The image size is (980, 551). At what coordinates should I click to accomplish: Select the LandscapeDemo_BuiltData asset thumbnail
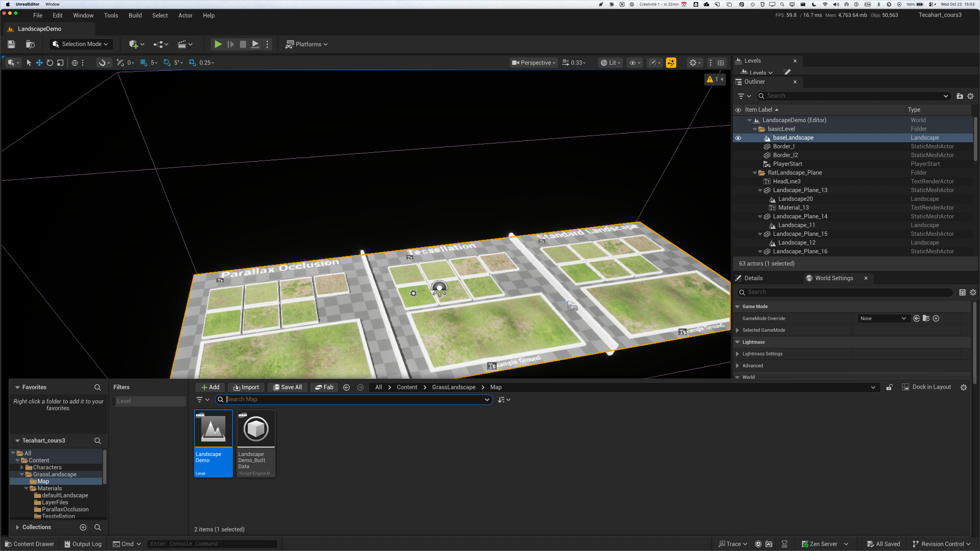tap(256, 429)
